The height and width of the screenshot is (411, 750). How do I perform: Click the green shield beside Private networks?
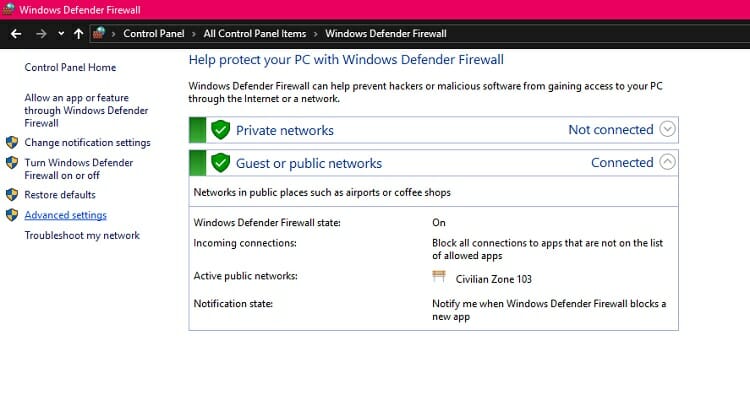pyautogui.click(x=221, y=130)
